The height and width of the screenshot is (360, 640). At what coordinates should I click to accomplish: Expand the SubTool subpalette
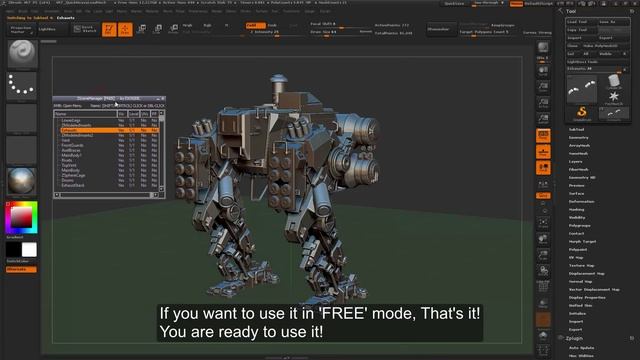576,129
